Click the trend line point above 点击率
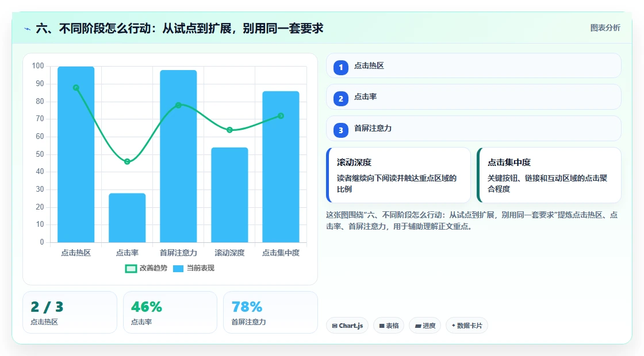 click(127, 161)
